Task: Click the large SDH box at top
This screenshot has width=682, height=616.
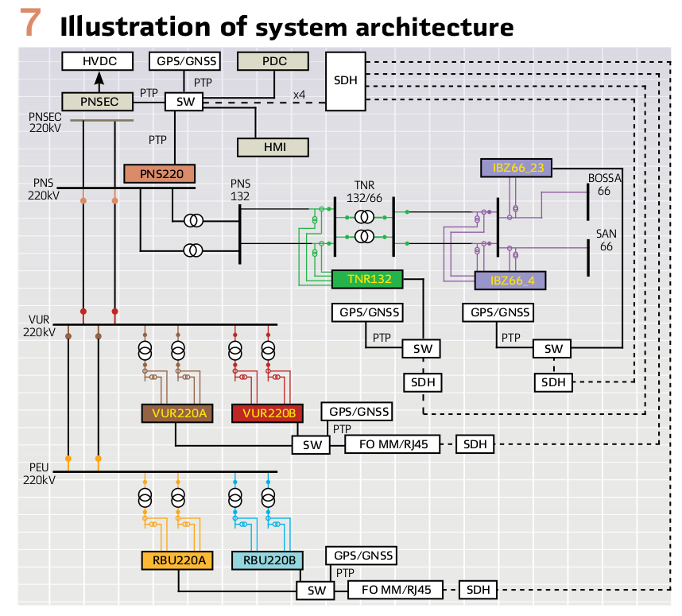Action: point(345,81)
